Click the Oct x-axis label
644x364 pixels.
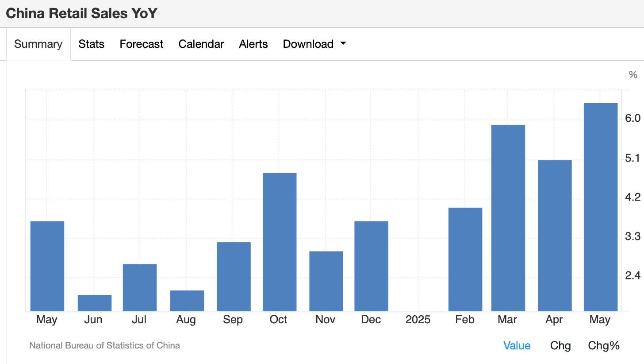[x=279, y=320]
